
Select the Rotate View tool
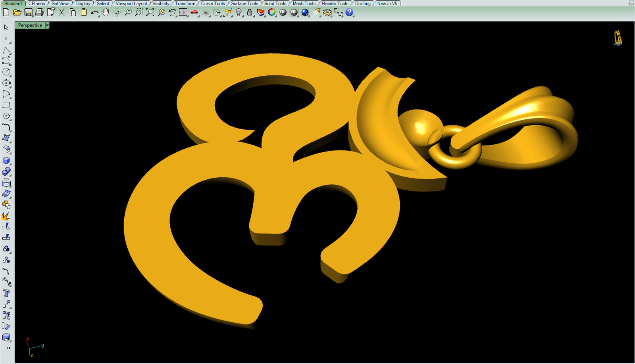pos(117,12)
